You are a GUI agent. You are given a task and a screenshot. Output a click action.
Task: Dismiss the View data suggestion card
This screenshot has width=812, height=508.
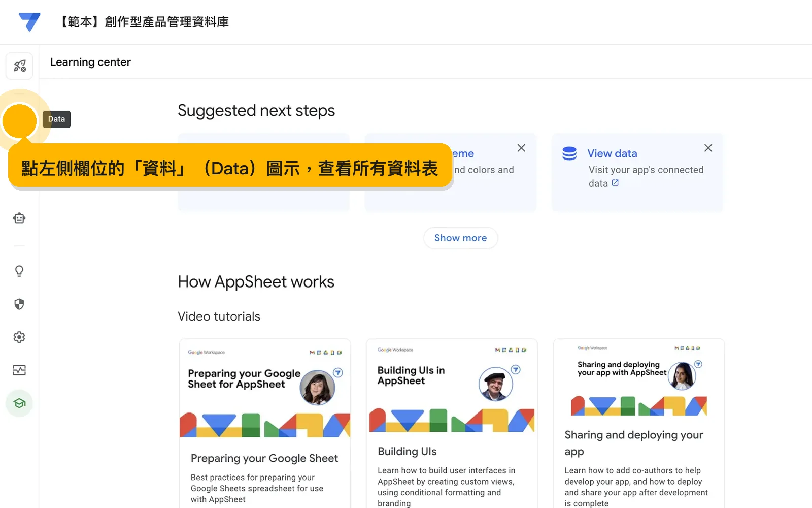tap(708, 148)
